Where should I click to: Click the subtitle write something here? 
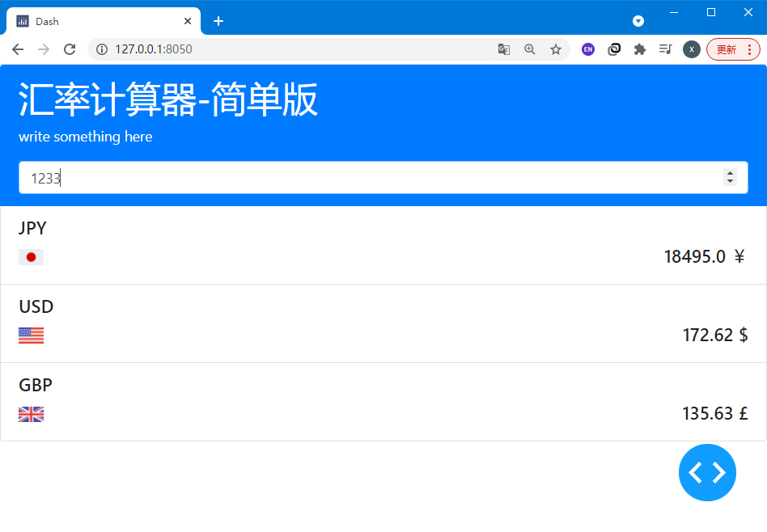(86, 137)
